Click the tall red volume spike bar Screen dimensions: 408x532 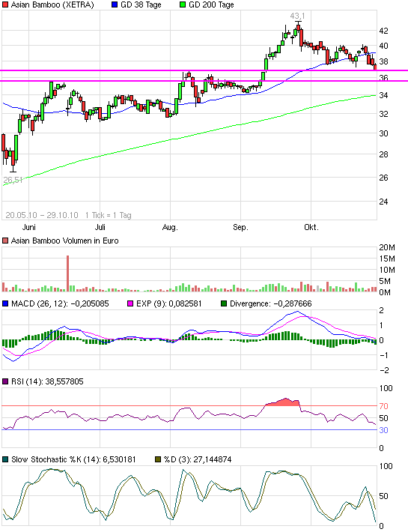(68, 273)
